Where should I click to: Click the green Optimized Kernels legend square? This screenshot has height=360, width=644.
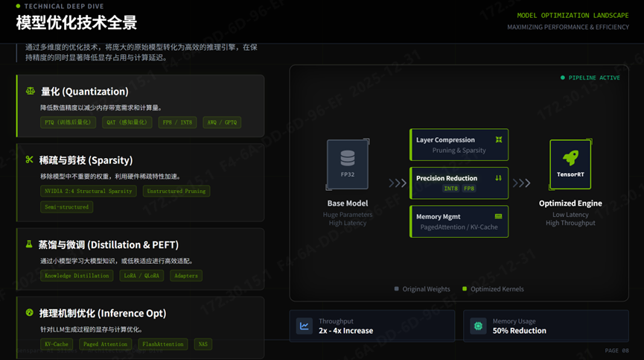click(465, 288)
